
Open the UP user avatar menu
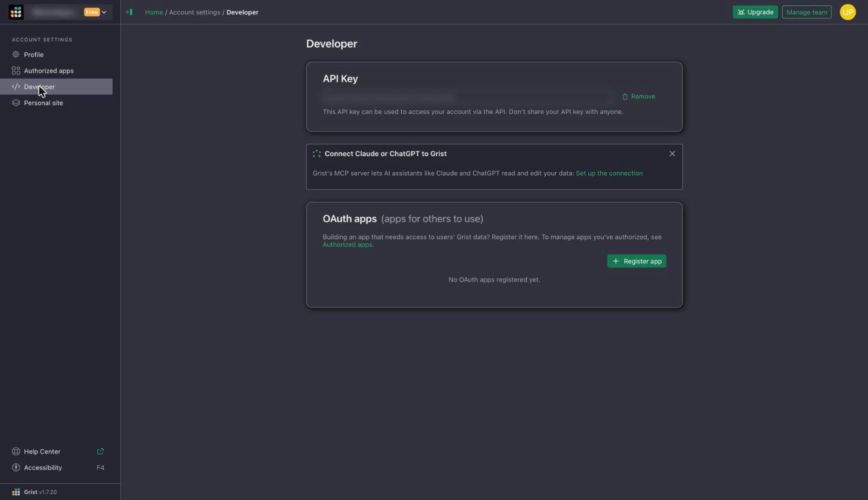coord(847,12)
